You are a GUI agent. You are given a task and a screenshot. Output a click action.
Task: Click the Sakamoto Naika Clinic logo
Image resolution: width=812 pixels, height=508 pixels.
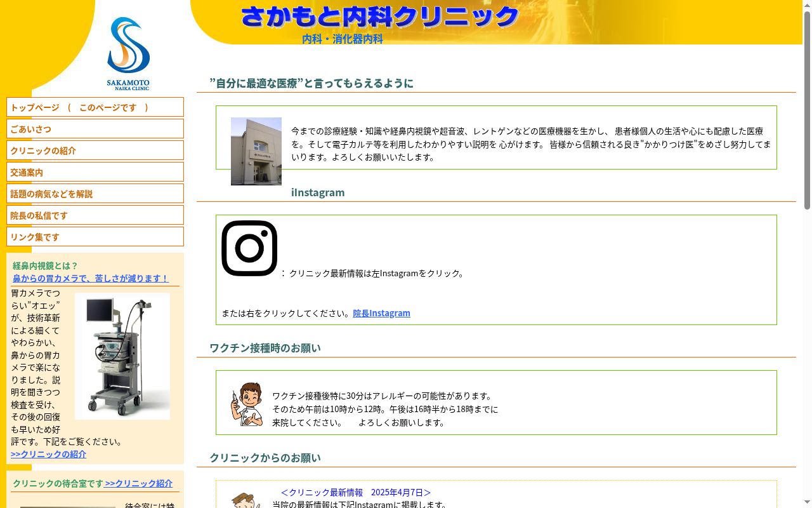click(128, 53)
